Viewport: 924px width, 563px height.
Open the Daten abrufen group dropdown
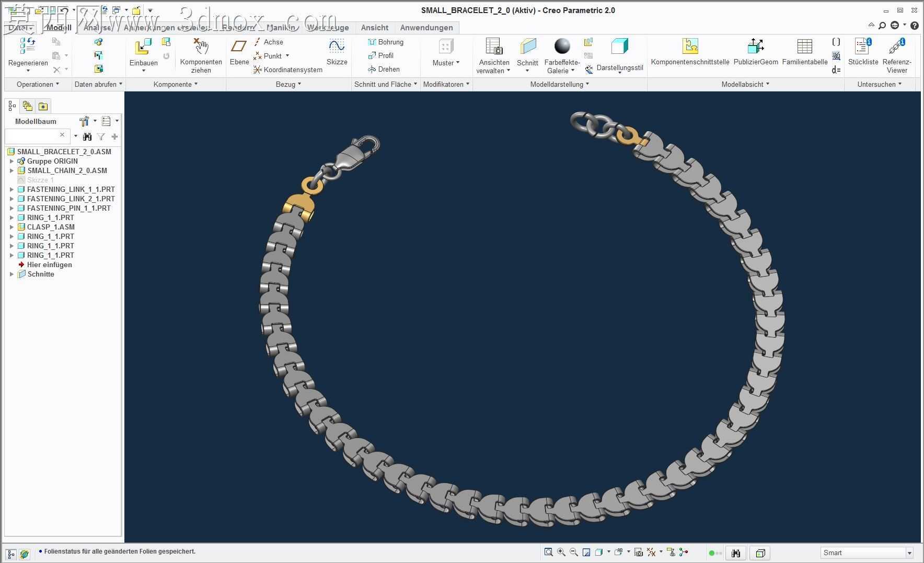[98, 84]
